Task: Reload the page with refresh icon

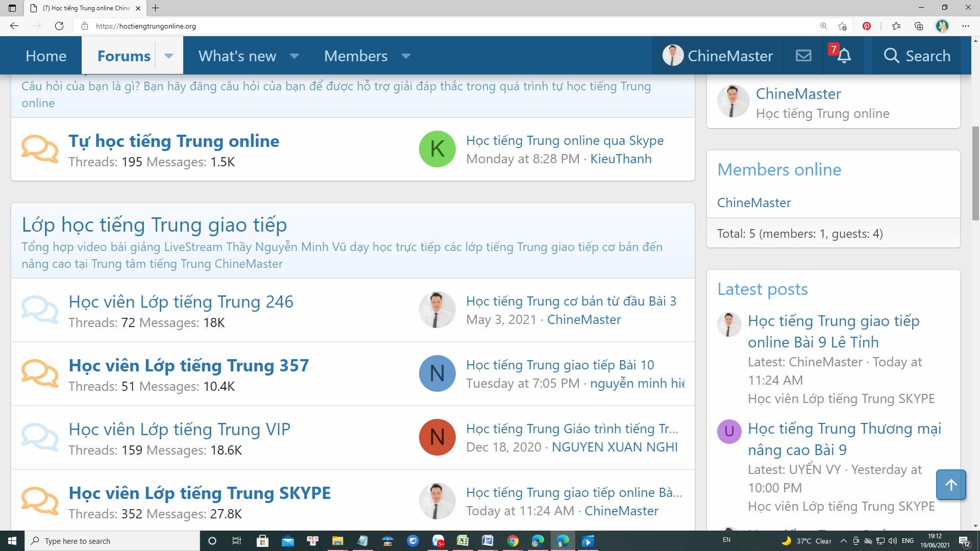Action: click(x=59, y=26)
